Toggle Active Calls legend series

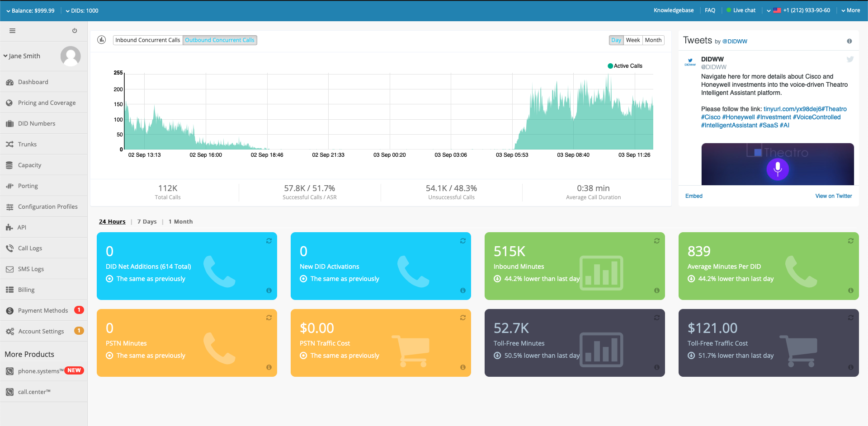[625, 66]
